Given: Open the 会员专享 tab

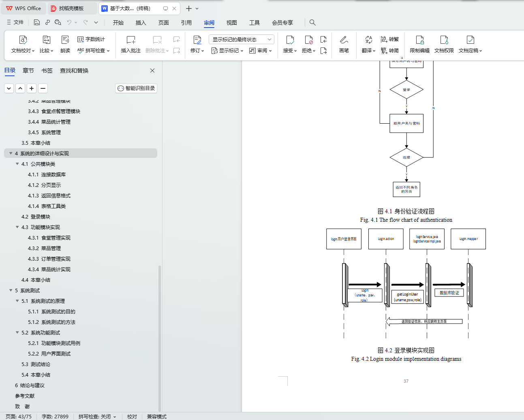Looking at the screenshot, I should [282, 23].
